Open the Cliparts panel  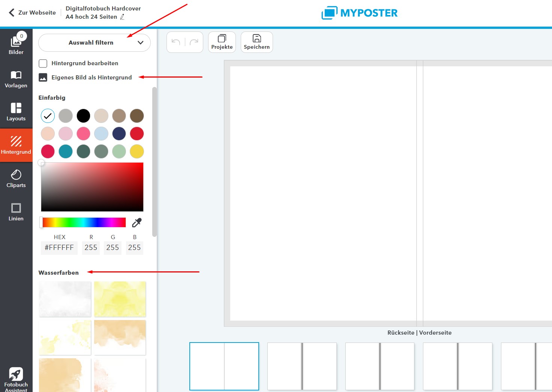tap(16, 179)
